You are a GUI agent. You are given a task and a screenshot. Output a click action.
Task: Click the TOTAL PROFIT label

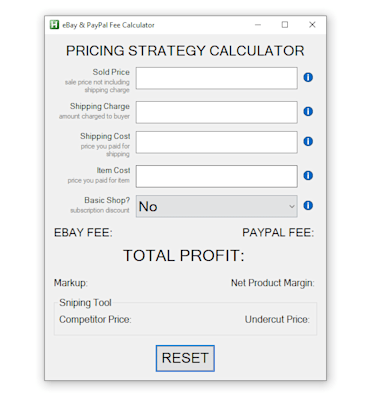point(184,256)
